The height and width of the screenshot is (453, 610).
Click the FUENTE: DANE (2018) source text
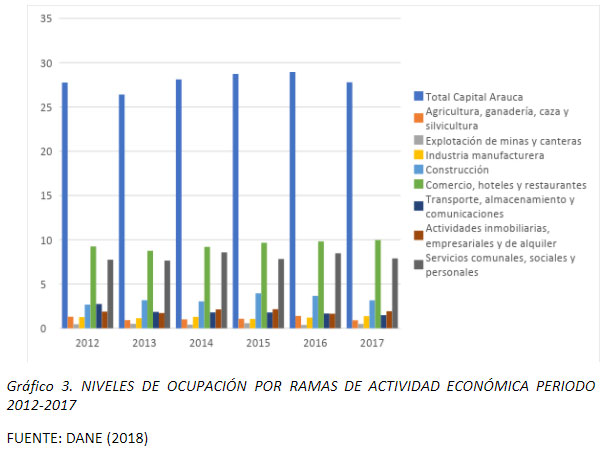77,438
